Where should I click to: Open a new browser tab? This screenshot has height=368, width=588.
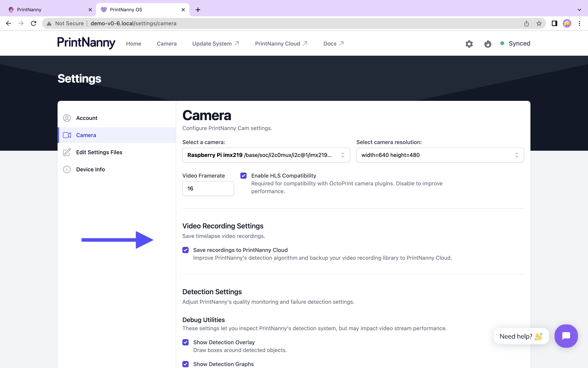tap(198, 10)
